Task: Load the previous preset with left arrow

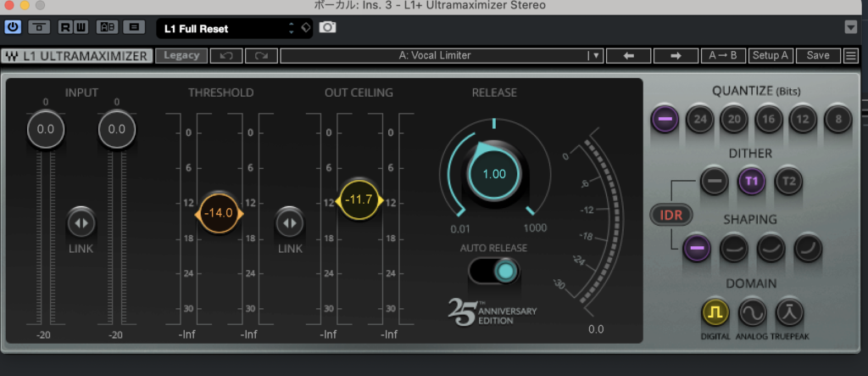Action: pos(629,56)
